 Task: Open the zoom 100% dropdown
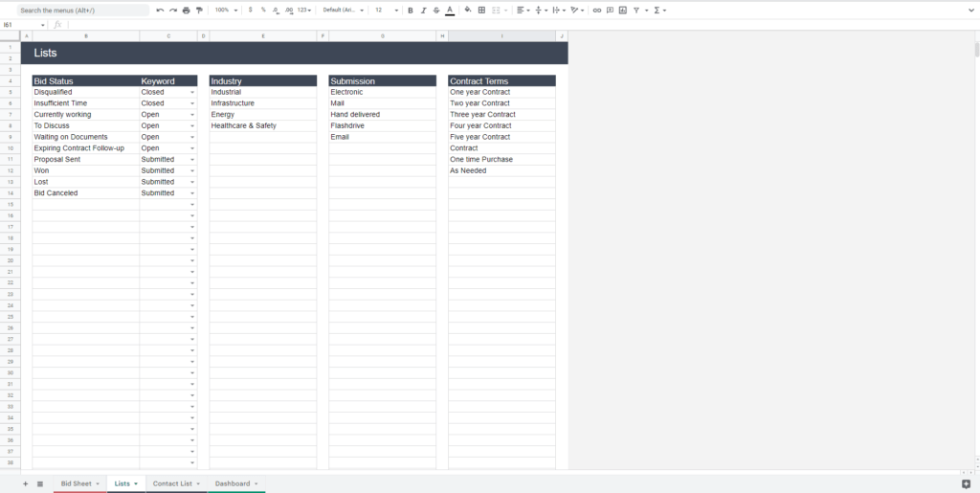[x=226, y=11]
